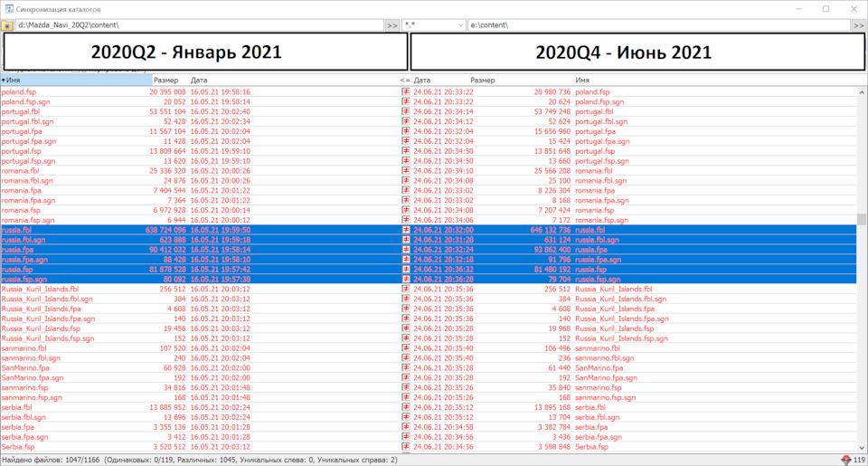Click the compare icon in romania.fsp.sgn row
Image resolution: width=868 pixels, height=466 pixels.
pyautogui.click(x=406, y=220)
